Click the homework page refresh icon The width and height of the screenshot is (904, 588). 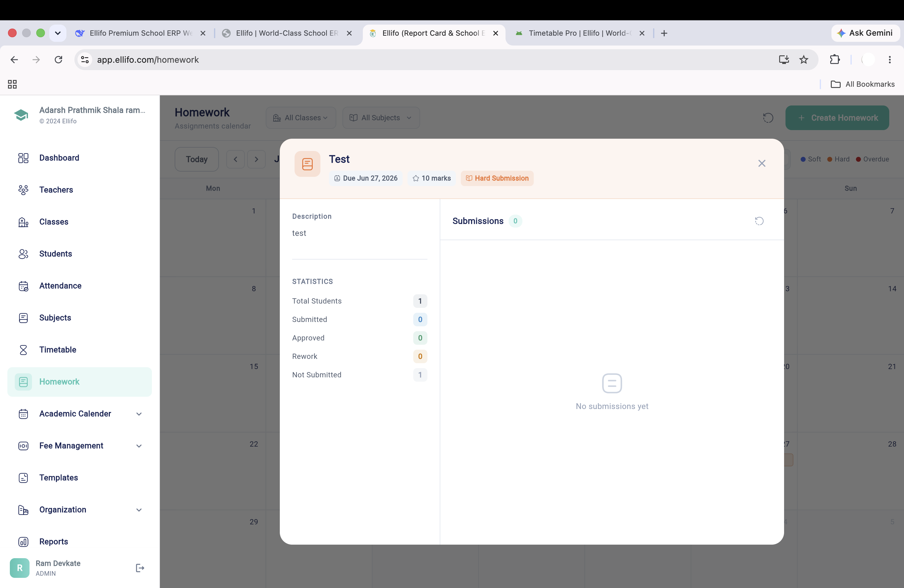pyautogui.click(x=768, y=118)
